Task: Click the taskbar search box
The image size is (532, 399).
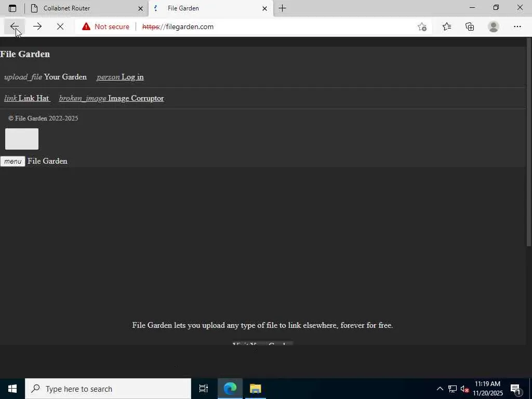Action: 108,389
